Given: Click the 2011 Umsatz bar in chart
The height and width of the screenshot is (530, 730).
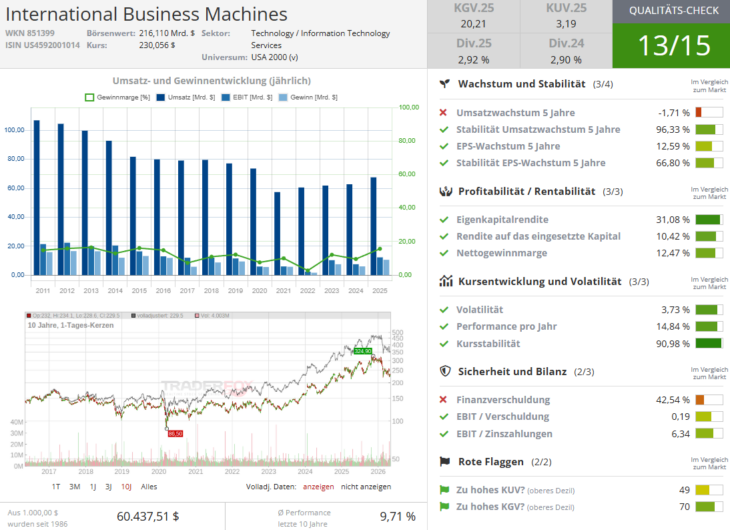Looking at the screenshot, I should pos(37,197).
